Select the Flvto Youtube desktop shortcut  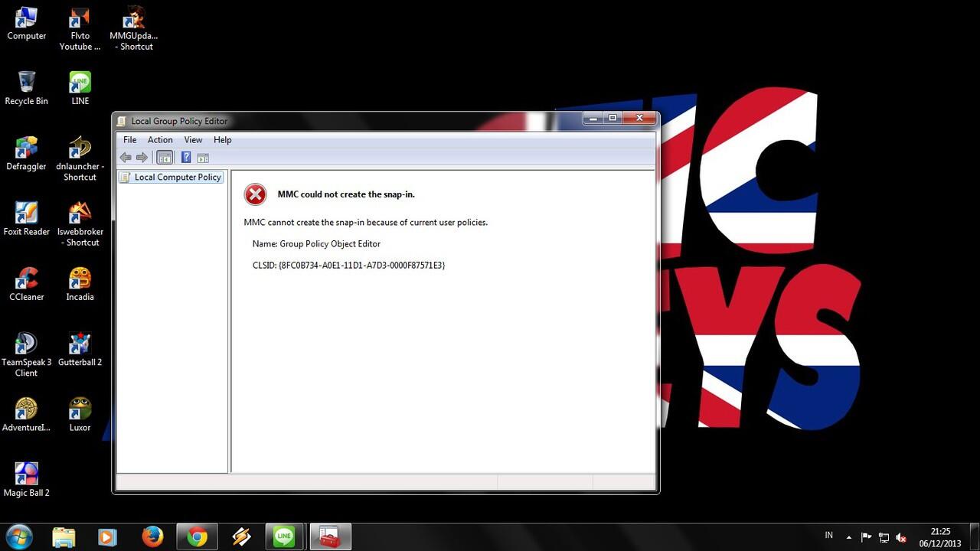tap(80, 29)
